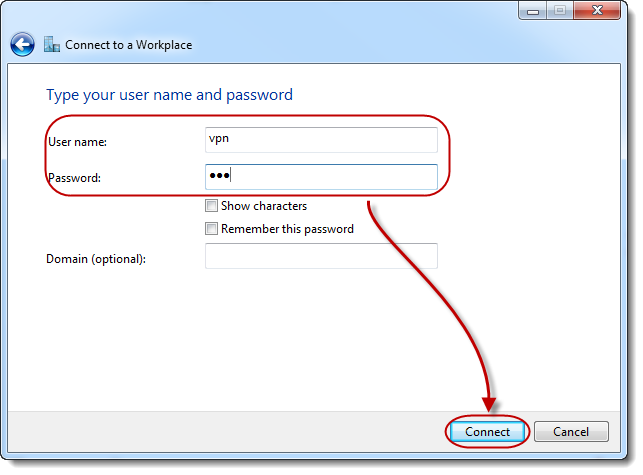Click the 'Password:' label
Image resolution: width=643 pixels, height=475 pixels.
pos(74,178)
